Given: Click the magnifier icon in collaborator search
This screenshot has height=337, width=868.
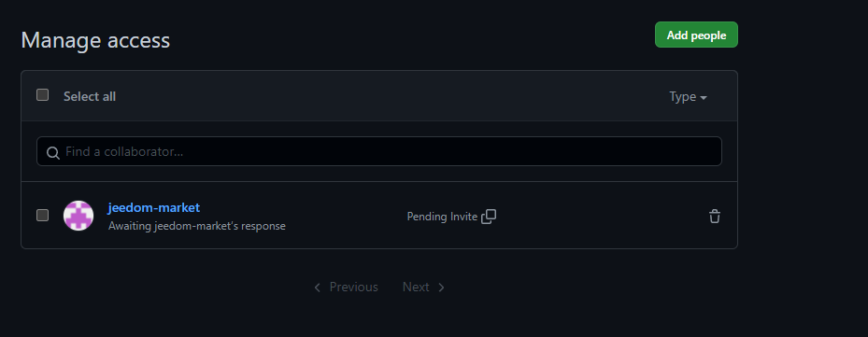Looking at the screenshot, I should coord(53,153).
